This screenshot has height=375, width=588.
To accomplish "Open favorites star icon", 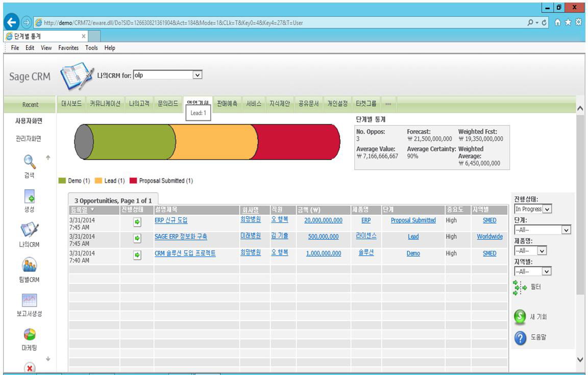I will pyautogui.click(x=568, y=22).
